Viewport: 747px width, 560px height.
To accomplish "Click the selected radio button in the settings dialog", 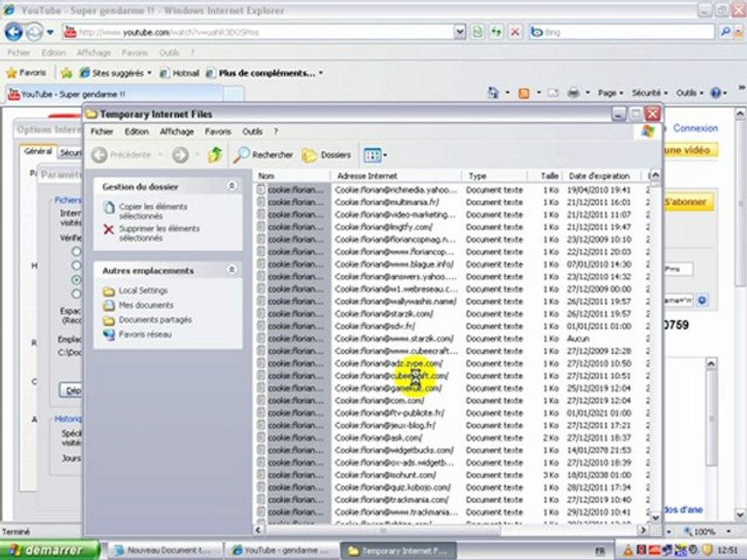I will coord(76,279).
